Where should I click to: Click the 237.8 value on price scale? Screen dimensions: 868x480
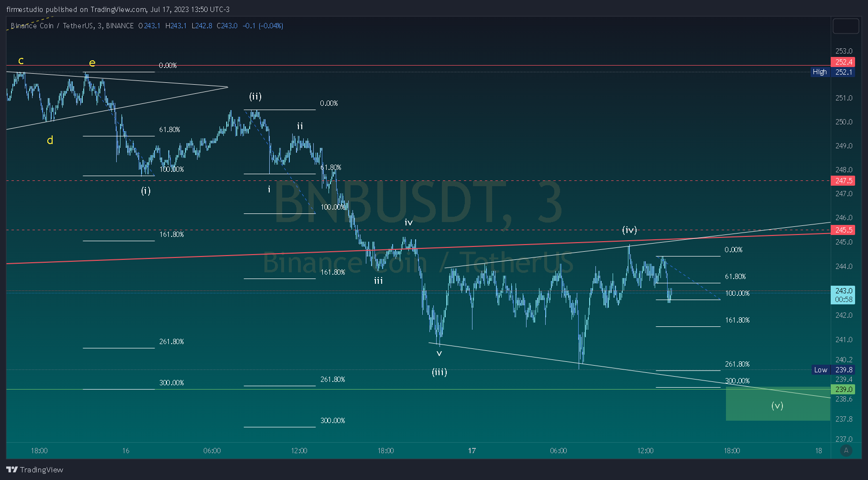844,419
